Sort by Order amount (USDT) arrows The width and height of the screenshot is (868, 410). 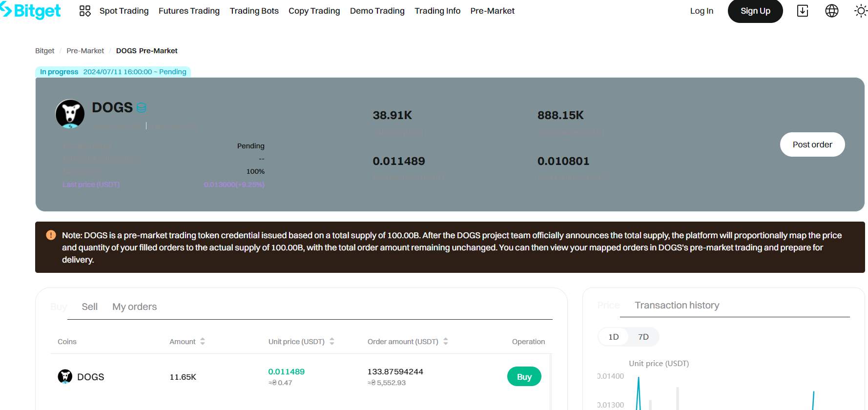click(x=446, y=341)
